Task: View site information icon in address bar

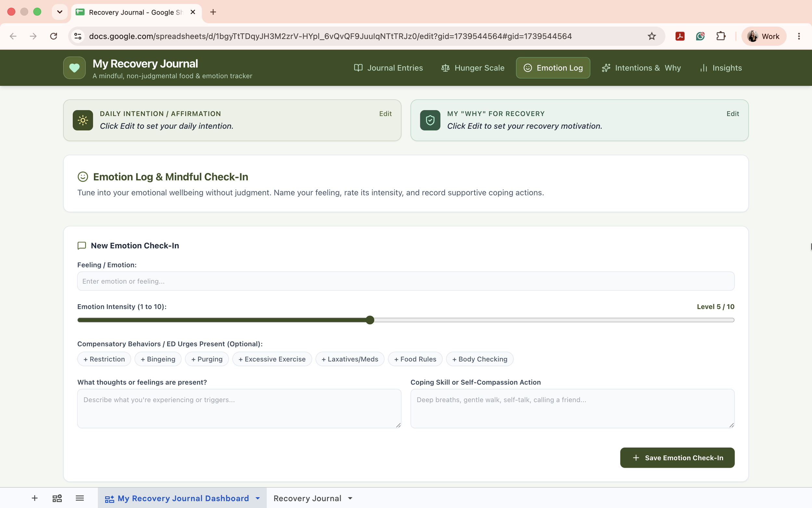Action: (x=78, y=36)
